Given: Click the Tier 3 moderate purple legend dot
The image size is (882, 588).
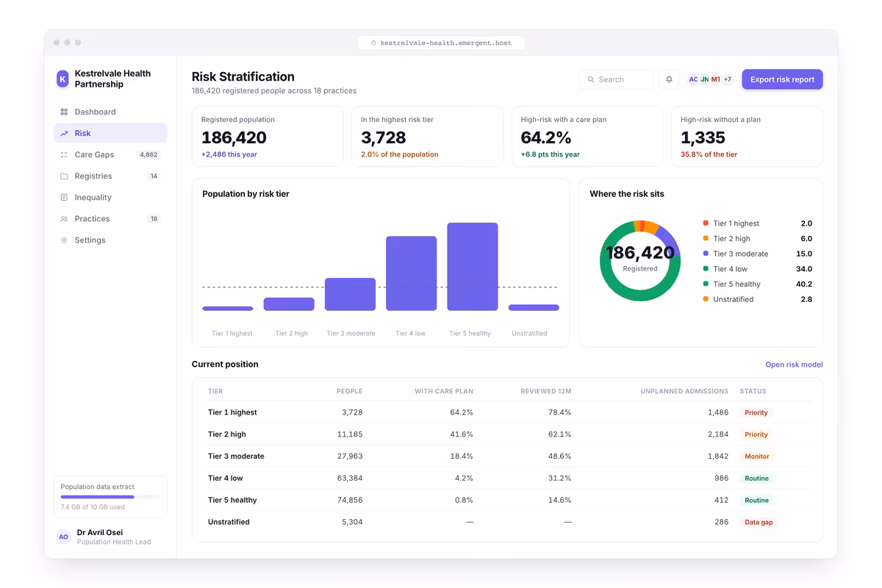Looking at the screenshot, I should tap(706, 254).
